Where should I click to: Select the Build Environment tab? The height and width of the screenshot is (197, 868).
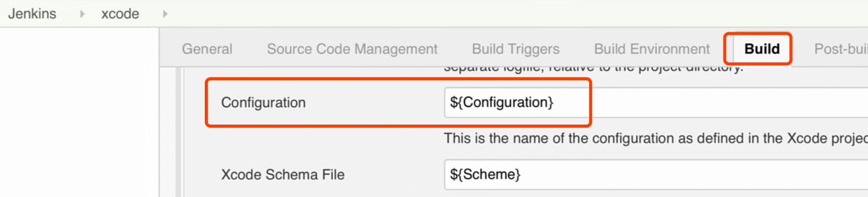point(651,49)
